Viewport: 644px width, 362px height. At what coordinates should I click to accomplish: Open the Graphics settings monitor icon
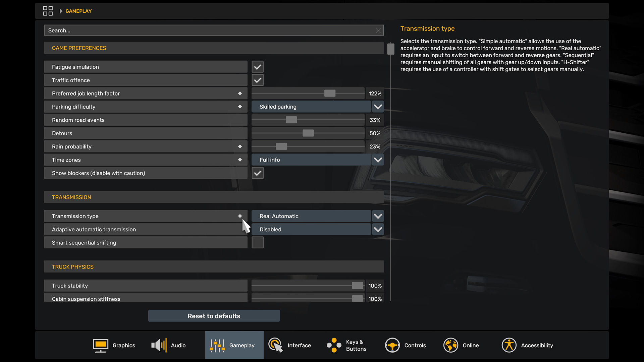tap(100, 345)
